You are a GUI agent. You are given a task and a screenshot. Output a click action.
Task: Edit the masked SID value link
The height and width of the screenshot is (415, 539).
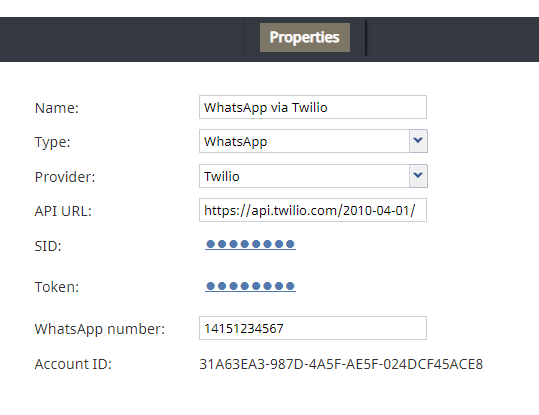pos(250,244)
